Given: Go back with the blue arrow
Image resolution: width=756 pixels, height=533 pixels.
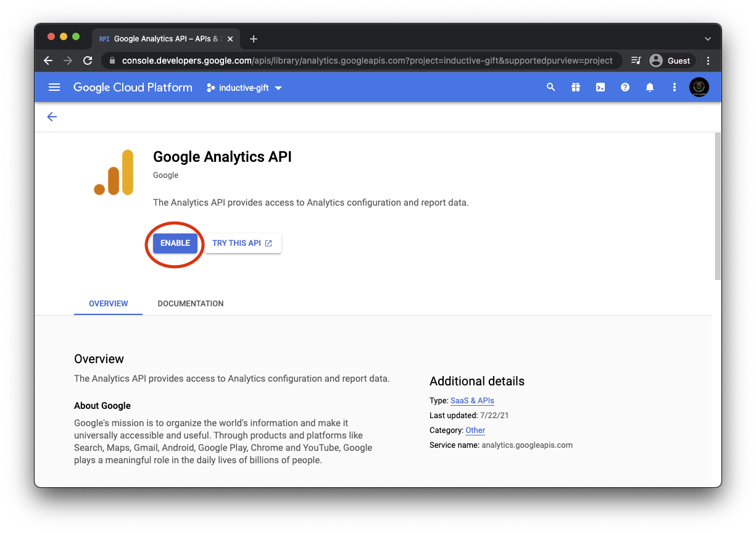Looking at the screenshot, I should click(52, 117).
